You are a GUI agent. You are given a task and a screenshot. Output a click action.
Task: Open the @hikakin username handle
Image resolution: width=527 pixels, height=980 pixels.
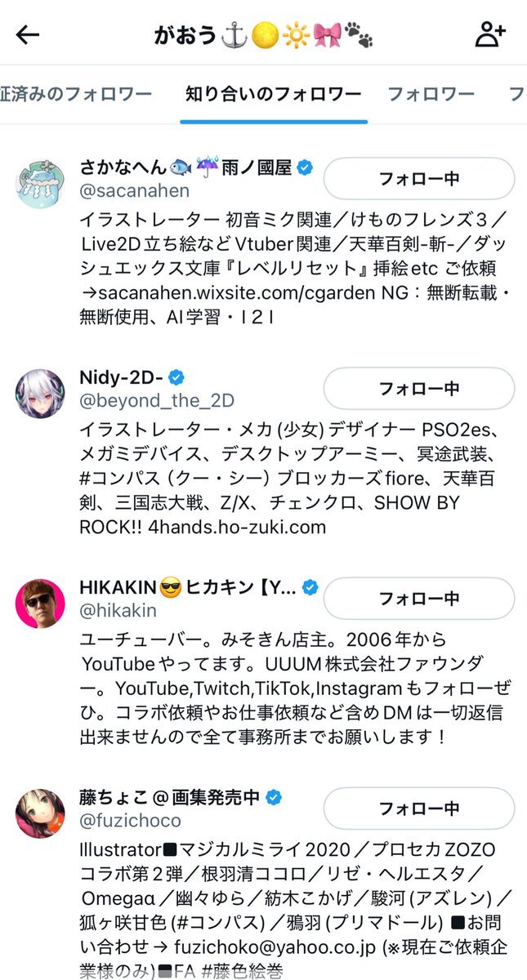coord(118,610)
